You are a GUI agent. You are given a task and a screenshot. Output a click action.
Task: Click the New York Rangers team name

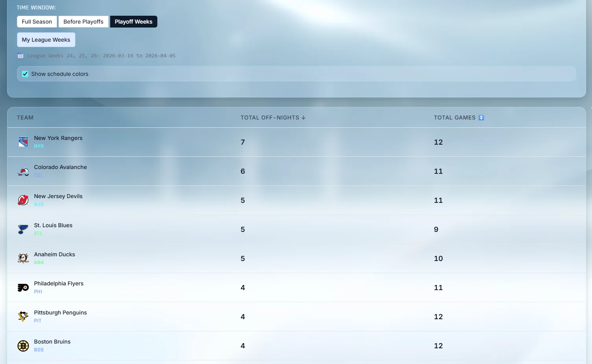pyautogui.click(x=58, y=138)
